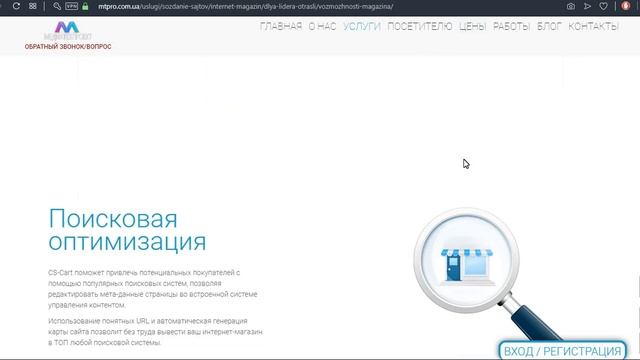Reload the page with the refresh icon

click(x=16, y=6)
